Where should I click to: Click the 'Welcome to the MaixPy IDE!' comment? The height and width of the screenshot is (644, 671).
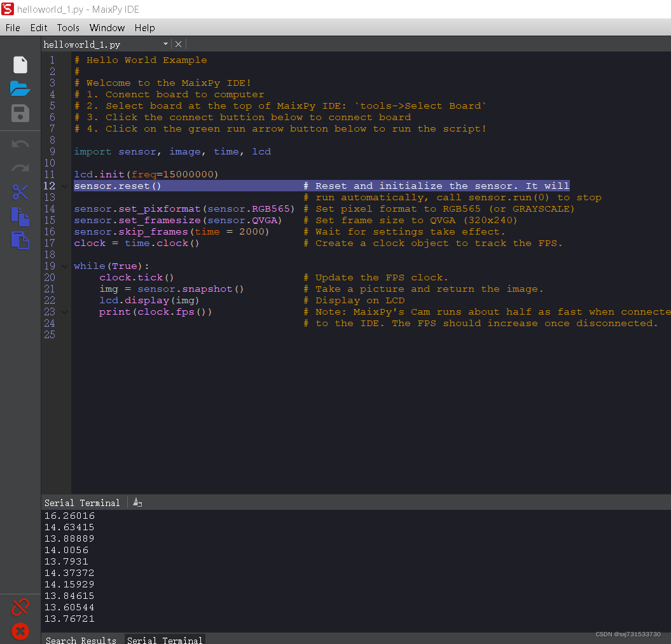(169, 83)
